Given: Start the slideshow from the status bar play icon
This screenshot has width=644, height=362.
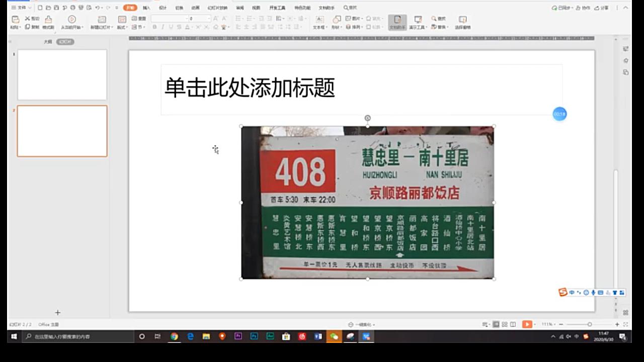Looking at the screenshot, I should pyautogui.click(x=527, y=324).
